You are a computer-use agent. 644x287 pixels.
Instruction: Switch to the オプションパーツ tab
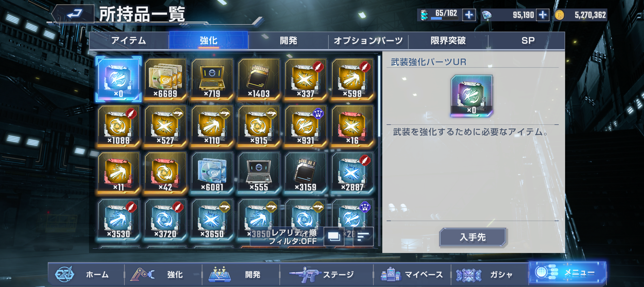point(368,41)
